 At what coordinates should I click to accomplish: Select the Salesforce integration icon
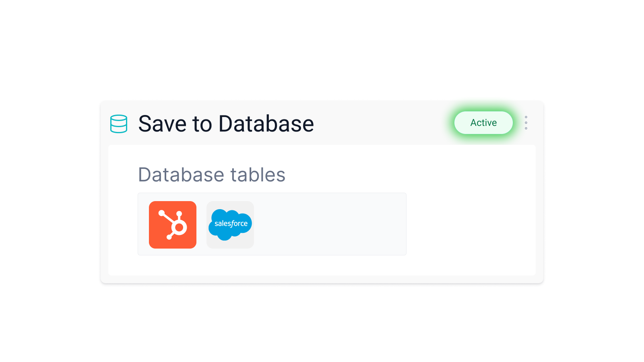tap(230, 224)
